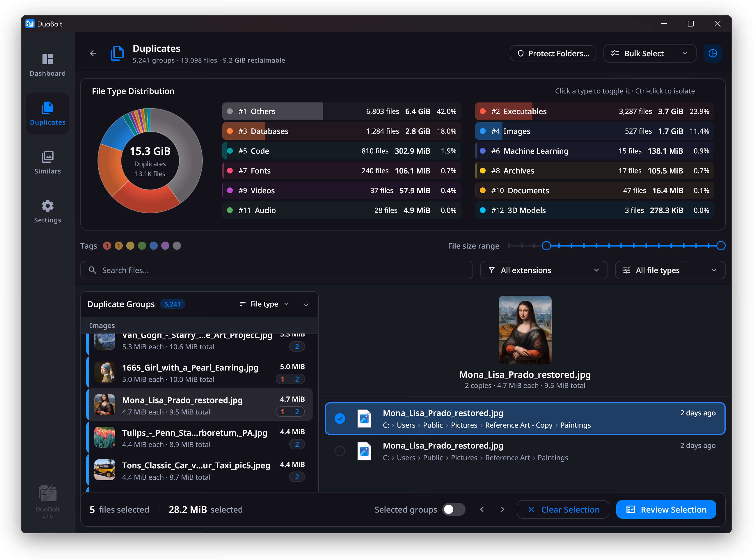Viewport: 753px width, 560px height.
Task: Click the Search files input field
Action: 276,270
